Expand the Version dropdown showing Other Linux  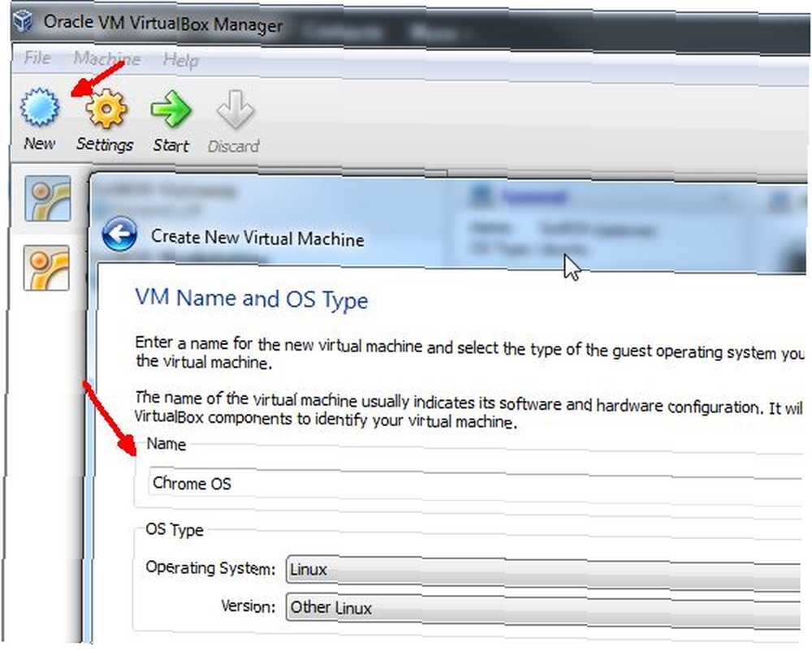(x=543, y=609)
